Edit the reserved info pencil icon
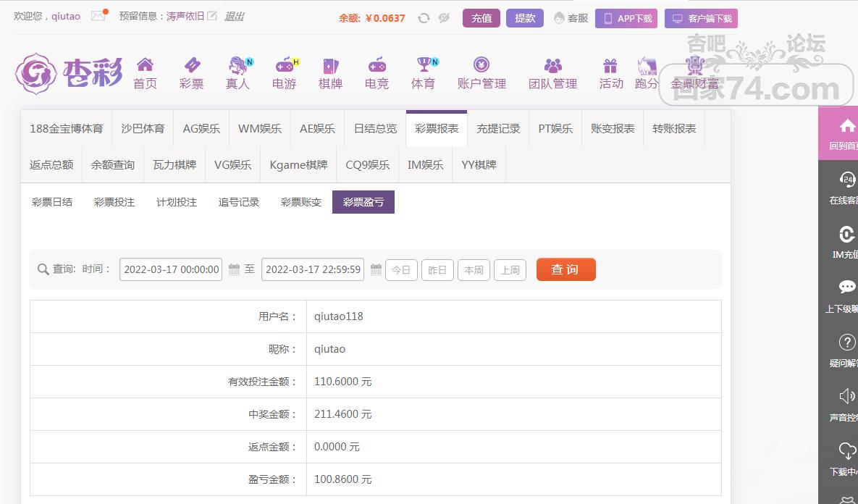This screenshot has width=858, height=504. pos(212,16)
